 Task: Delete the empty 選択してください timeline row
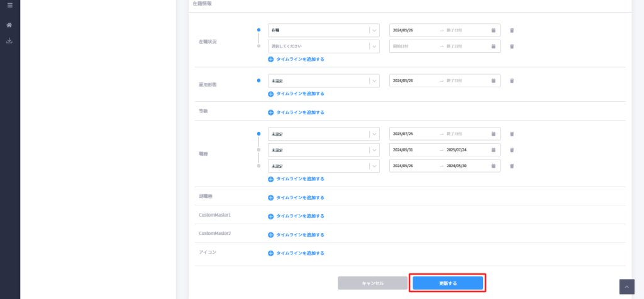tap(512, 46)
